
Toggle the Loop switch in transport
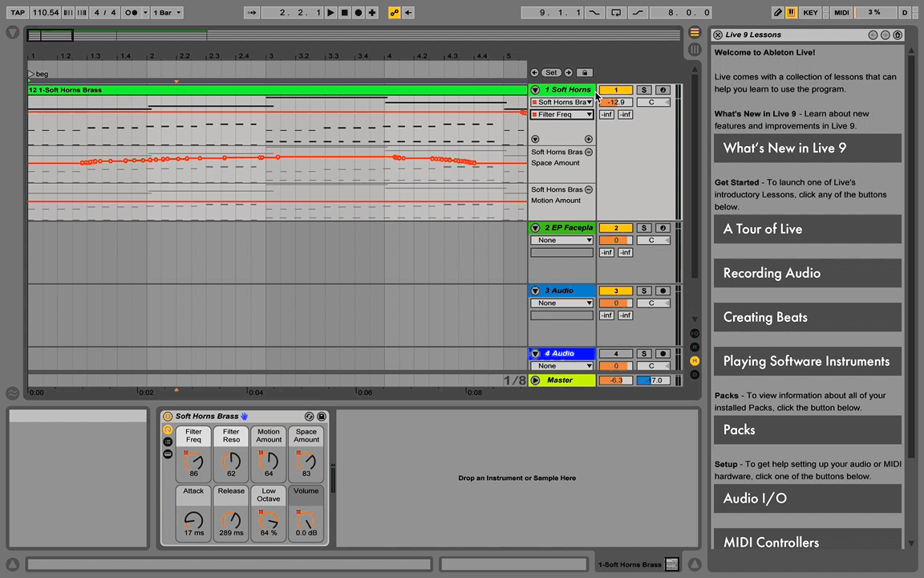tap(616, 12)
